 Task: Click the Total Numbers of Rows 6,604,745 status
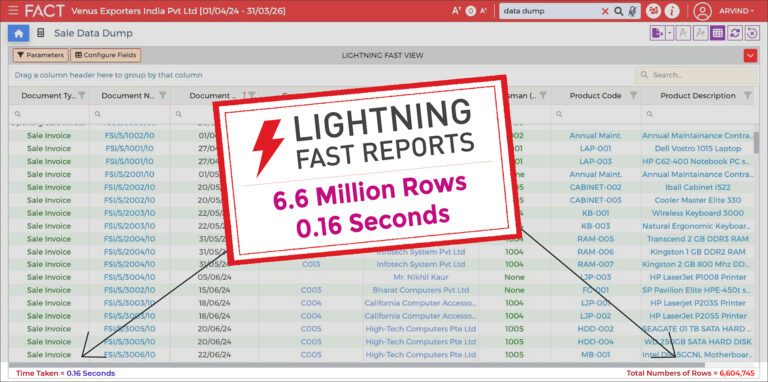tap(692, 373)
